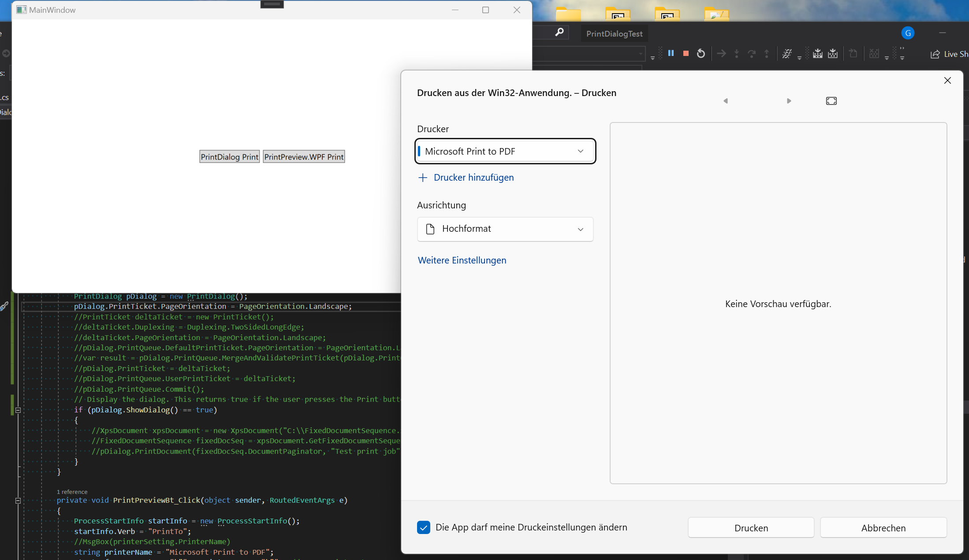
Task: Click the PrintDialog Print button in MainWindow
Action: [229, 156]
